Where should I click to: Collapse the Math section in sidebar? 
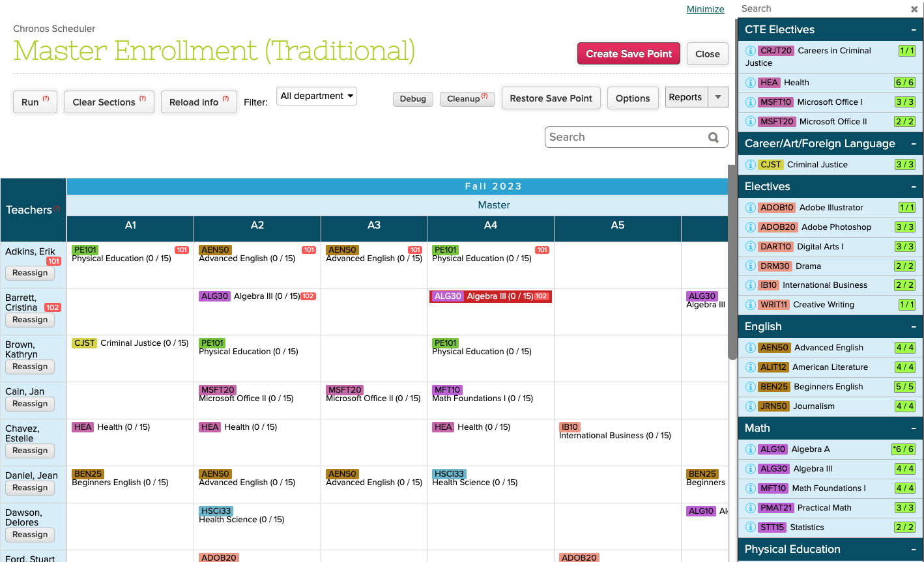click(914, 429)
